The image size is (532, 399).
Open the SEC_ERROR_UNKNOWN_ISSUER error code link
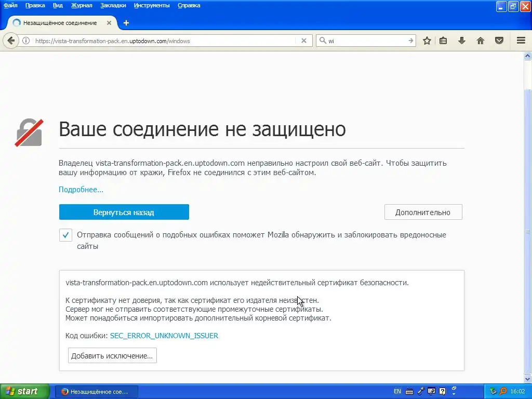pos(164,336)
